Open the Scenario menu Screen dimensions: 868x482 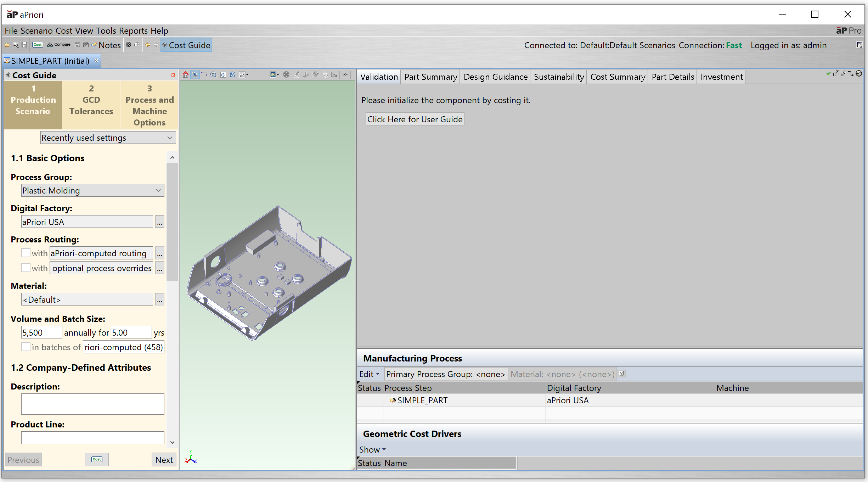pos(36,31)
